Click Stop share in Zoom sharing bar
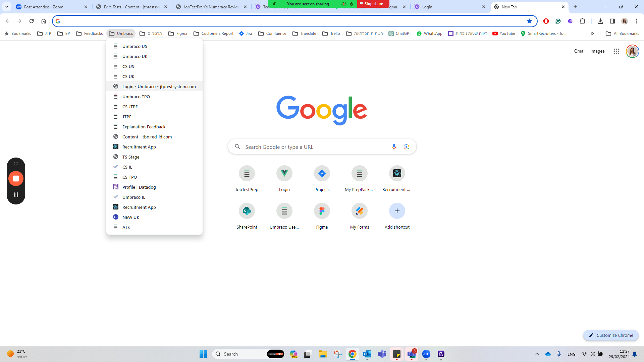644x362 pixels. coord(373,4)
